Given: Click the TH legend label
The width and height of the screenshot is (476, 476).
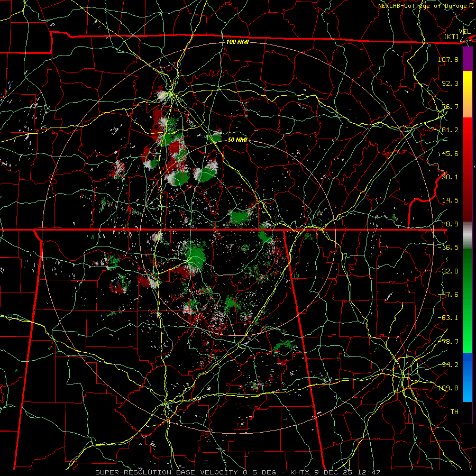Looking at the screenshot, I should [x=454, y=412].
